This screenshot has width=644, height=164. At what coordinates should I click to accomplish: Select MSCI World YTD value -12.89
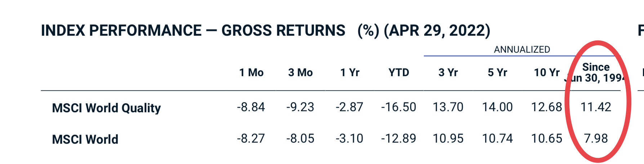point(398,139)
